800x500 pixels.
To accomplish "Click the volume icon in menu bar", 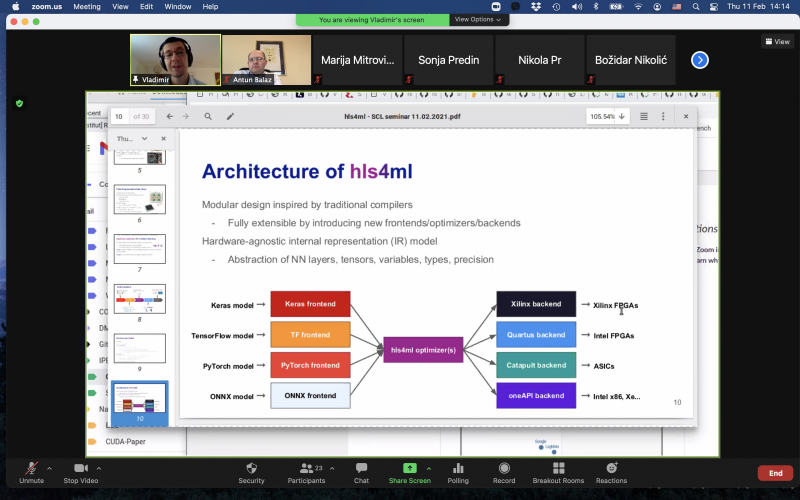I will pyautogui.click(x=577, y=7).
